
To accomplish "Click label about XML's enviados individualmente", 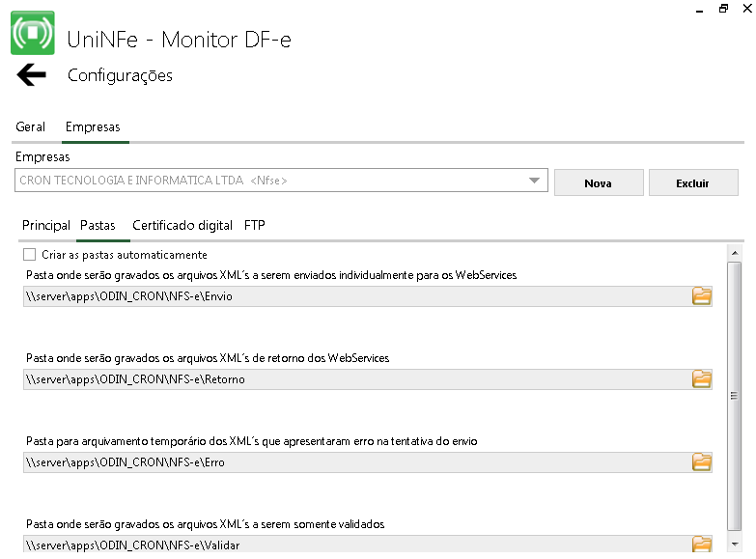I will pyautogui.click(x=271, y=275).
